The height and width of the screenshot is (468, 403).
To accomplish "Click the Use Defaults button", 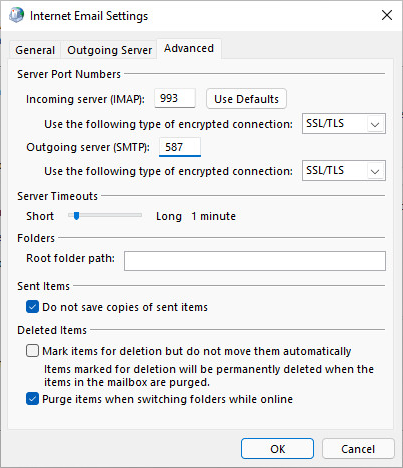I will click(x=246, y=99).
